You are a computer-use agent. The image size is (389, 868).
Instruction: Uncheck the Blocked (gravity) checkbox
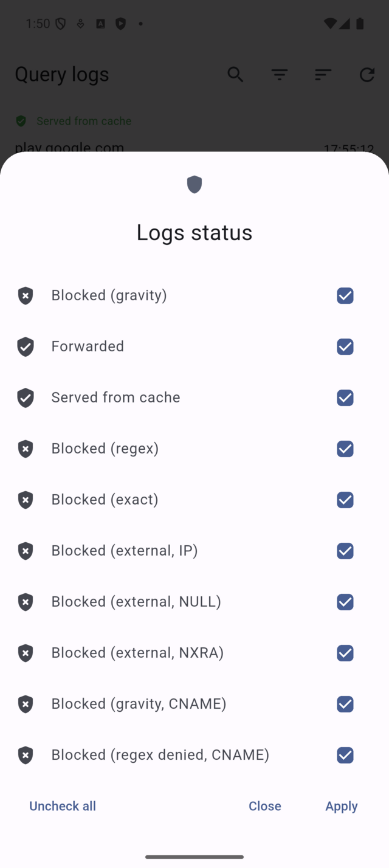(x=345, y=295)
